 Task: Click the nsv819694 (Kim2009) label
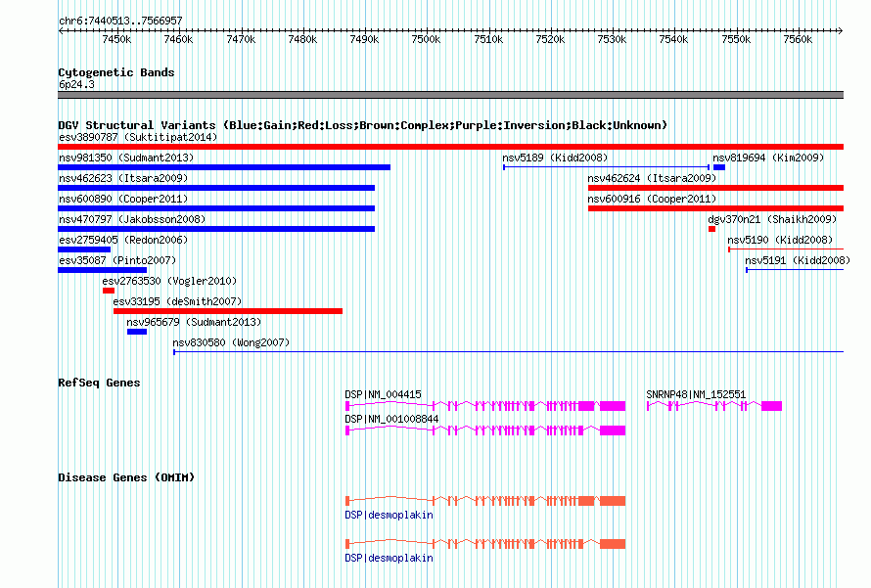768,158
